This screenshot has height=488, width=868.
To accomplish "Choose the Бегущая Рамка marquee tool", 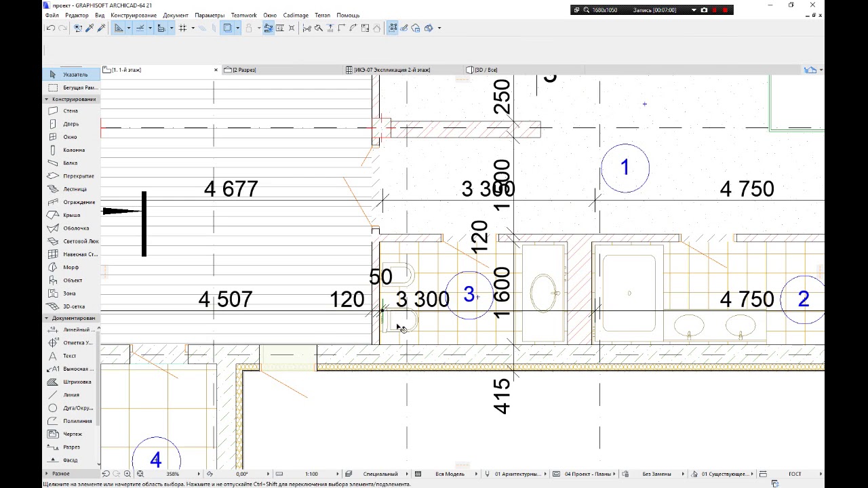I will pyautogui.click(x=71, y=87).
